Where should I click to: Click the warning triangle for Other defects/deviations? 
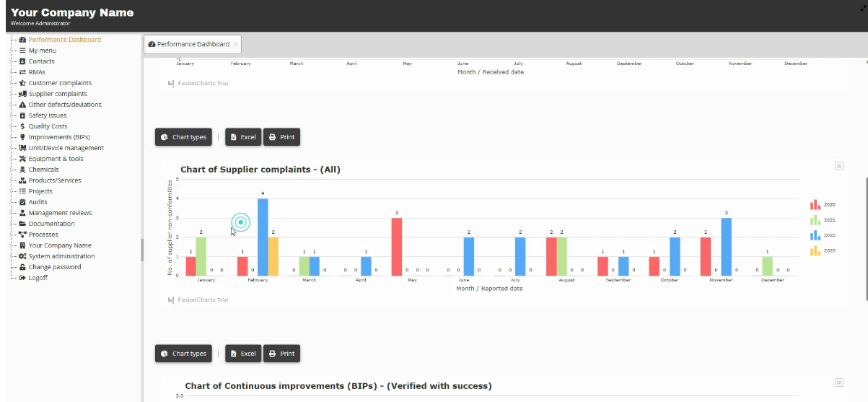click(22, 105)
